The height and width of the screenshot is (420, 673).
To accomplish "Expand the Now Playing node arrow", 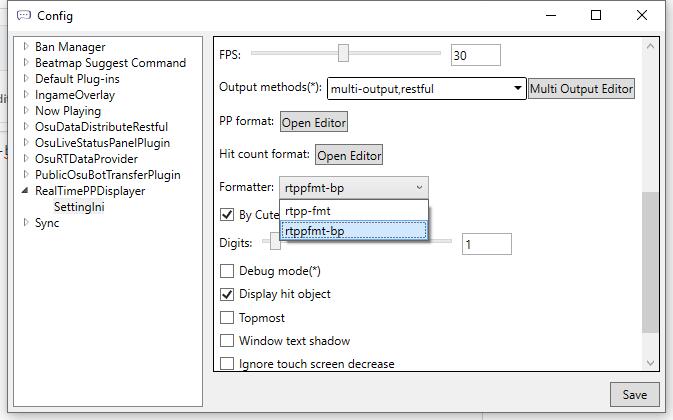I will click(x=26, y=110).
